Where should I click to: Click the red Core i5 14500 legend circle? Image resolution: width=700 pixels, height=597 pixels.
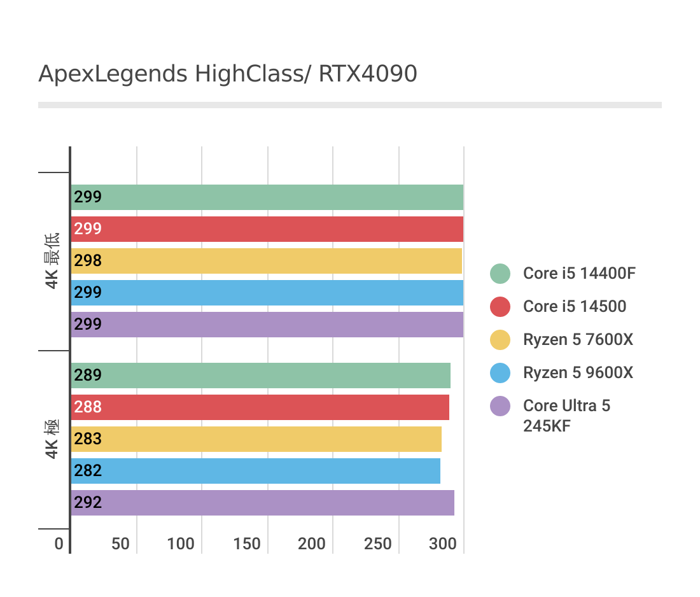[x=500, y=307]
